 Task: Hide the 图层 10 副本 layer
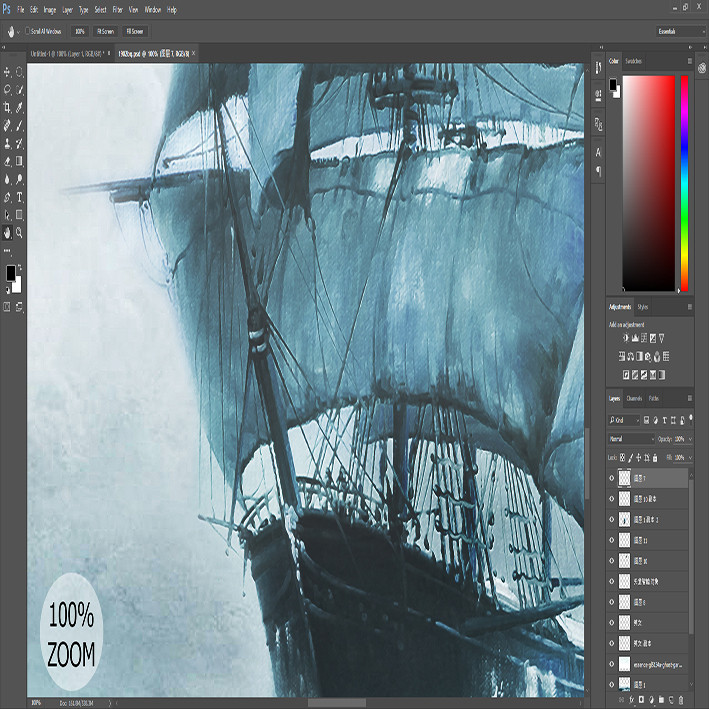click(x=612, y=499)
